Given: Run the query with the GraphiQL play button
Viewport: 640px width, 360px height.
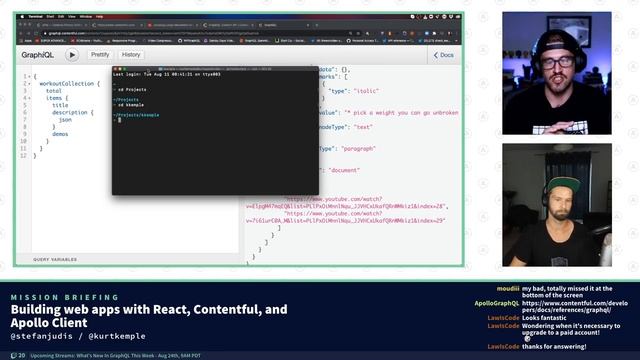Looking at the screenshot, I should (x=72, y=55).
